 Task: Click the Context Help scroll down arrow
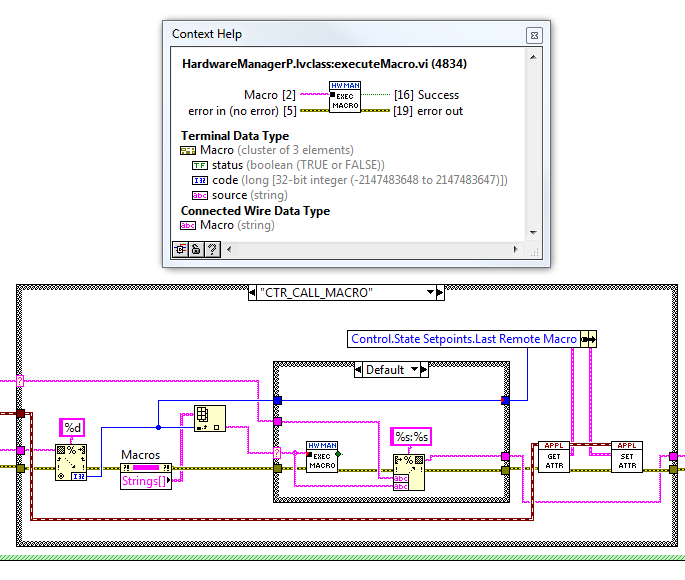533,233
